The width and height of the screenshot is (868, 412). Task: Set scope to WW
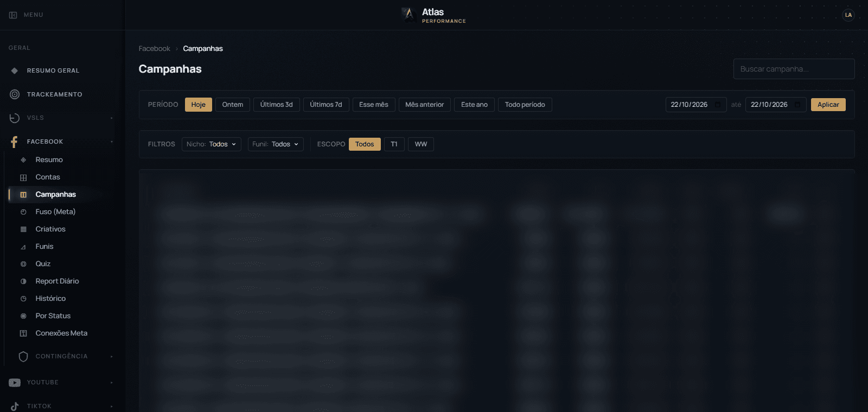pyautogui.click(x=421, y=144)
